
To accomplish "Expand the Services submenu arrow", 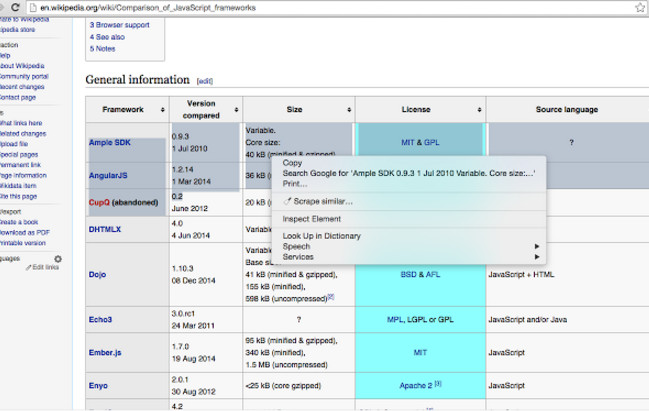I will tap(537, 257).
